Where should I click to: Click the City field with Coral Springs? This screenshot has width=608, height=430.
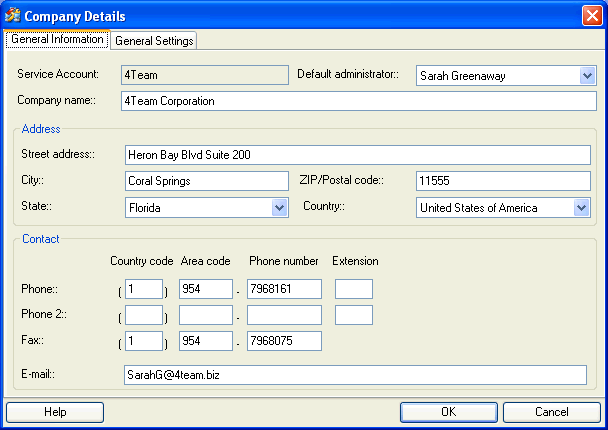pos(207,181)
